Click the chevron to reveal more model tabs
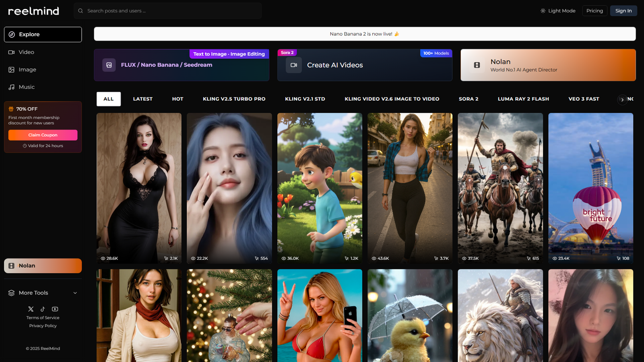The height and width of the screenshot is (362, 644). [x=622, y=99]
